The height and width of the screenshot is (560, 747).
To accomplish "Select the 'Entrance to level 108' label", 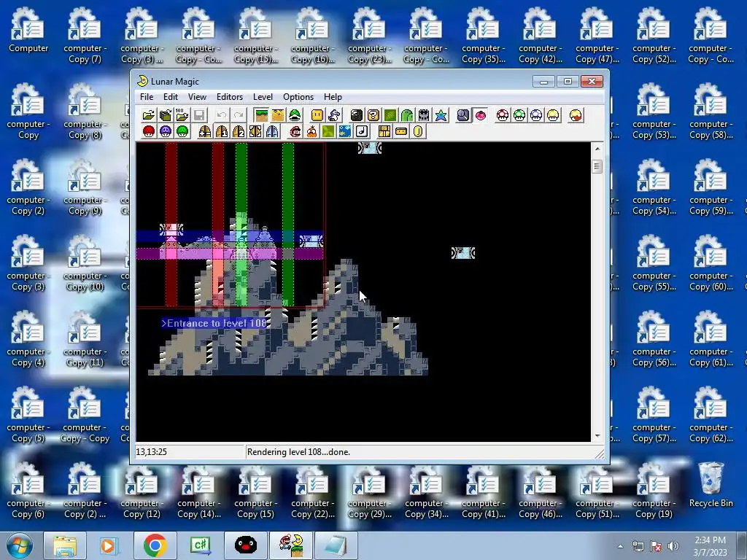I will [x=214, y=323].
